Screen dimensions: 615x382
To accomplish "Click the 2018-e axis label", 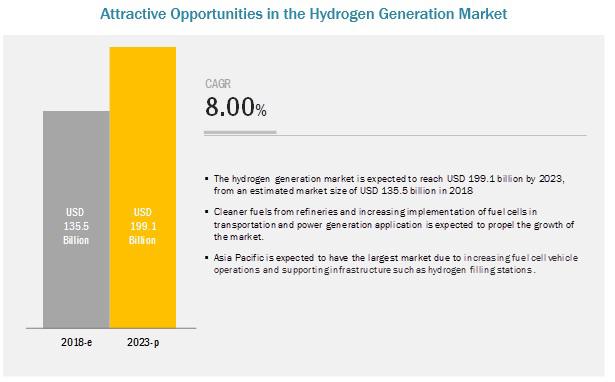I will coord(76,342).
